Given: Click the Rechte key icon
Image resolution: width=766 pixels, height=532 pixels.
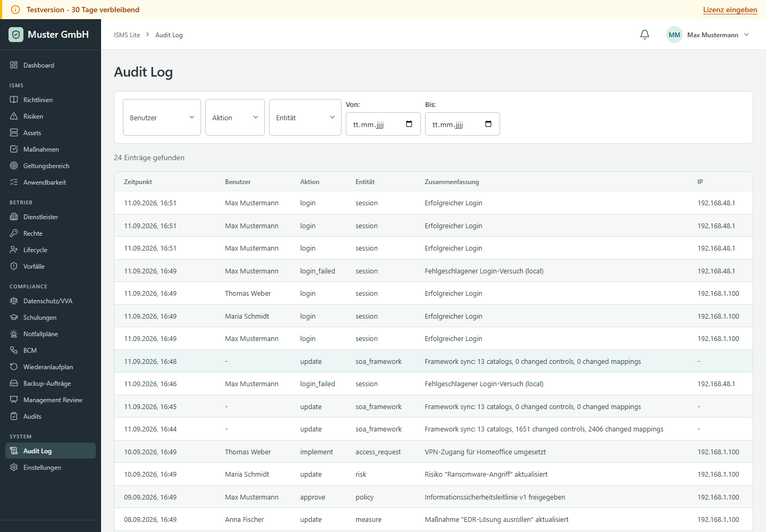Looking at the screenshot, I should click(14, 233).
